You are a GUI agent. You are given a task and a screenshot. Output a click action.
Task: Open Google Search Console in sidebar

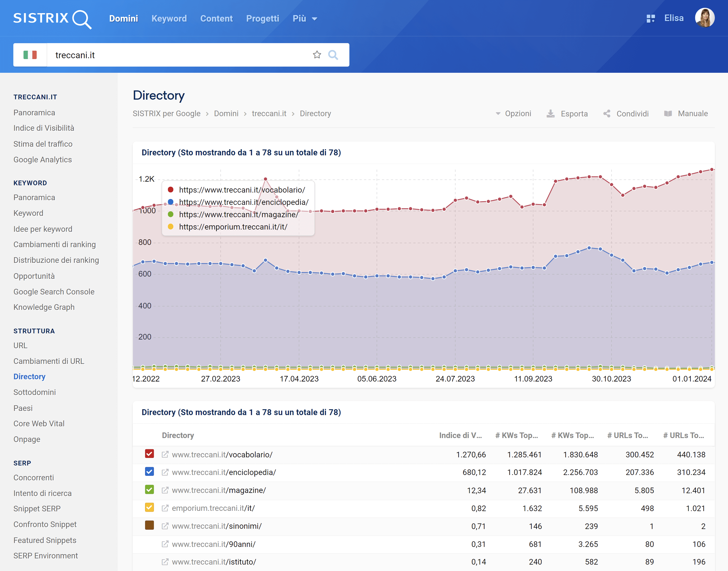pyautogui.click(x=54, y=292)
